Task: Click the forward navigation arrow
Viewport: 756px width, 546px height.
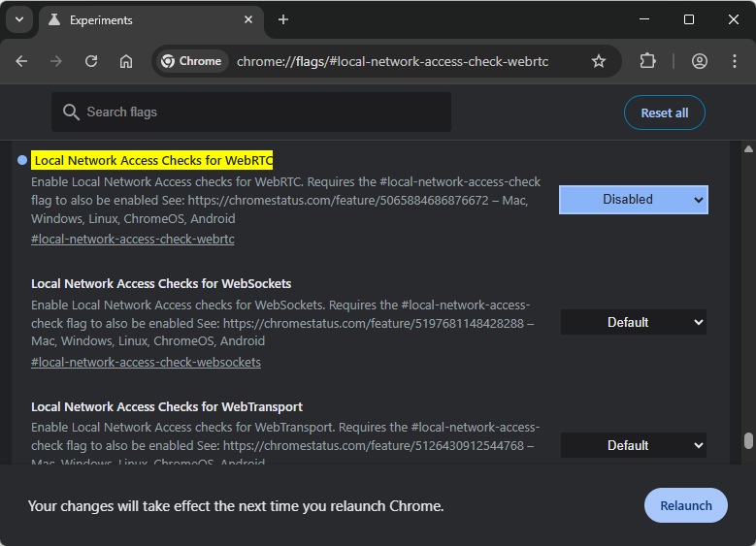Action: [56, 61]
